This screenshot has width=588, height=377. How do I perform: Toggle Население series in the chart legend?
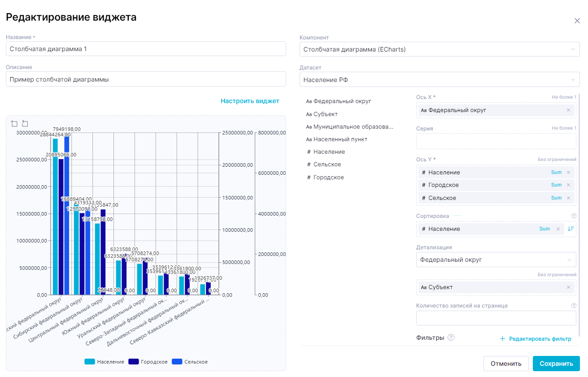coord(104,362)
